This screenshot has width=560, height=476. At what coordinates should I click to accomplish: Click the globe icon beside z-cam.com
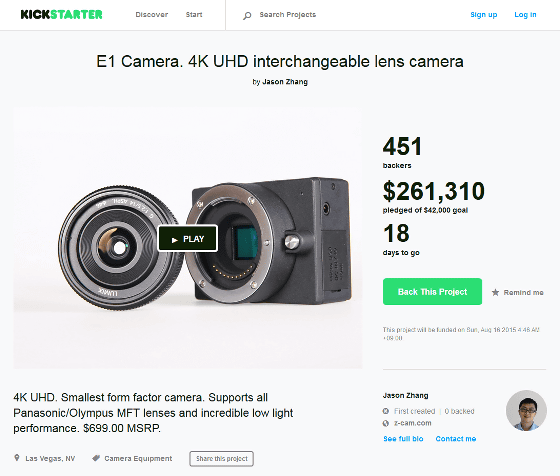pyautogui.click(x=386, y=423)
